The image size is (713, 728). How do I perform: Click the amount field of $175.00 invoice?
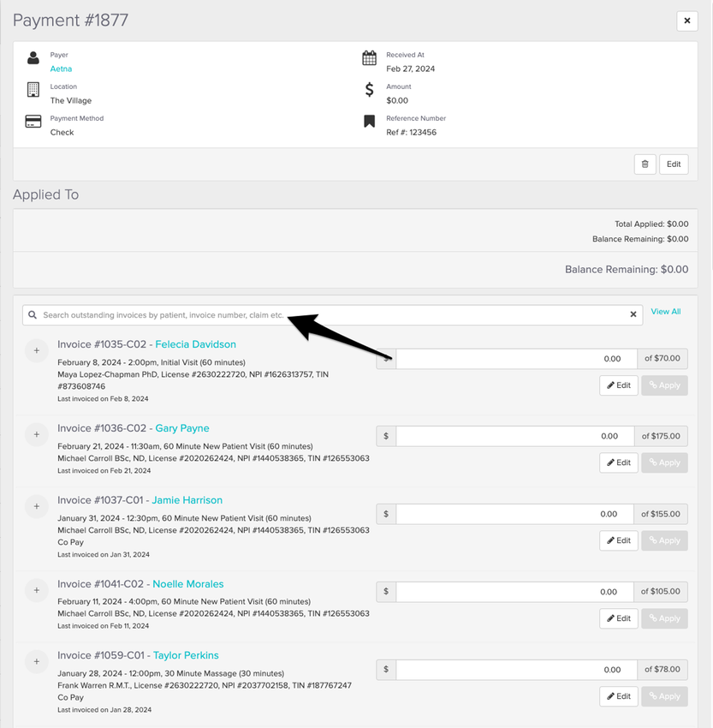tap(514, 436)
